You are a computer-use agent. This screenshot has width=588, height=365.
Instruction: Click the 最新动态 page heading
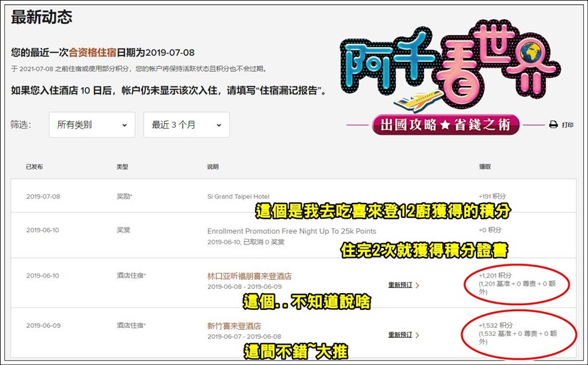point(41,17)
